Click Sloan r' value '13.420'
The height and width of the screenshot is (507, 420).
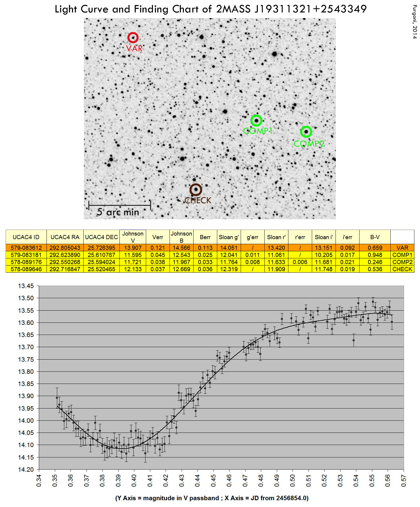point(276,248)
